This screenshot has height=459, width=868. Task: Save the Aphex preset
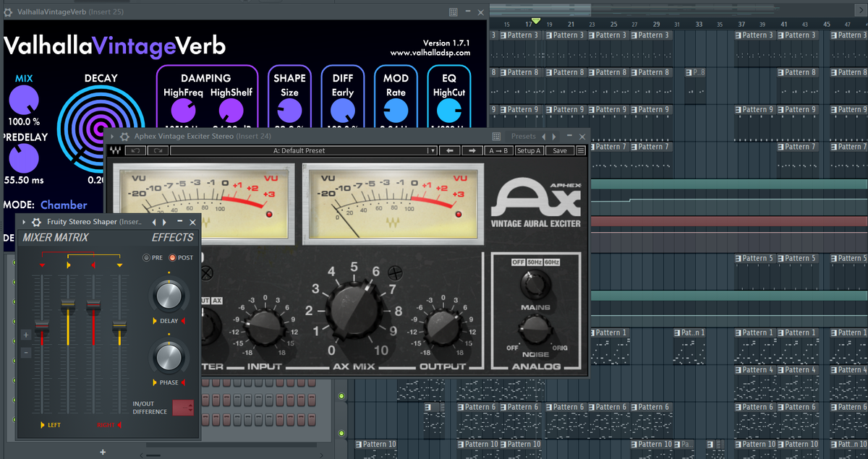pyautogui.click(x=560, y=150)
